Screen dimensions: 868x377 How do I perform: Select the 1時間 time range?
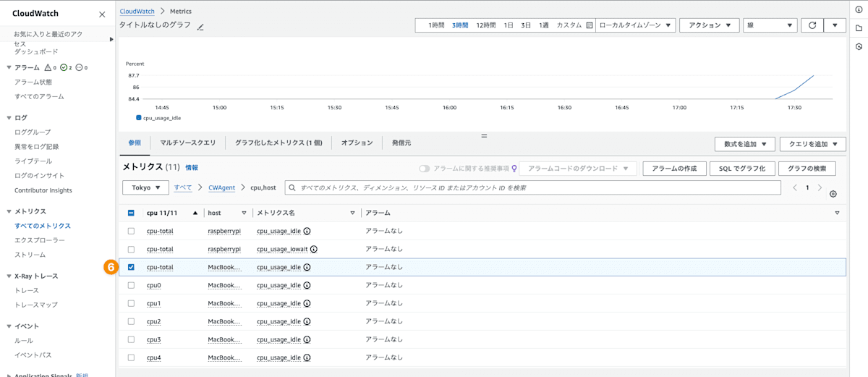coord(436,25)
